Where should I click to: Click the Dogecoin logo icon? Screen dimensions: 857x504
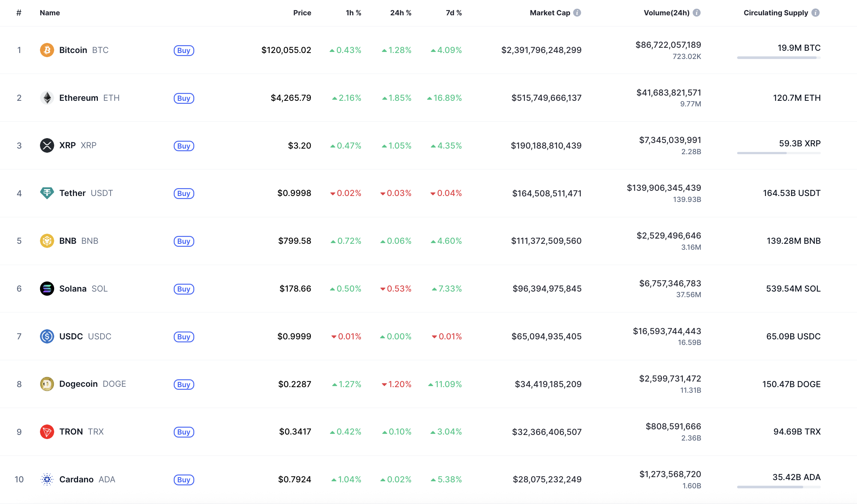[x=47, y=384]
